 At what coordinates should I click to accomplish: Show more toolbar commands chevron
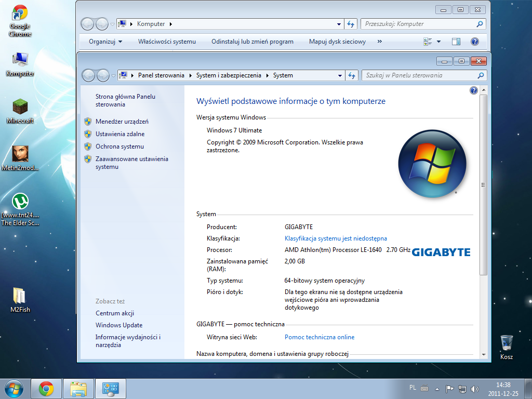380,42
